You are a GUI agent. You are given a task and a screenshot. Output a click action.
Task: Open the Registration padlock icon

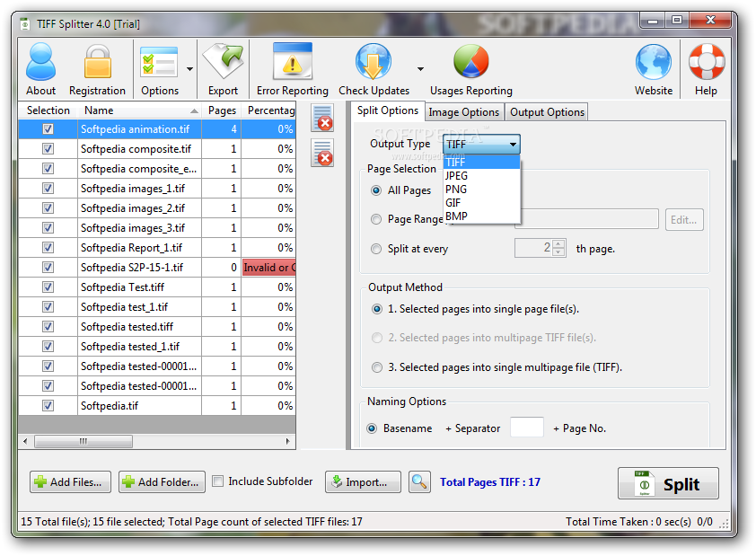click(97, 62)
